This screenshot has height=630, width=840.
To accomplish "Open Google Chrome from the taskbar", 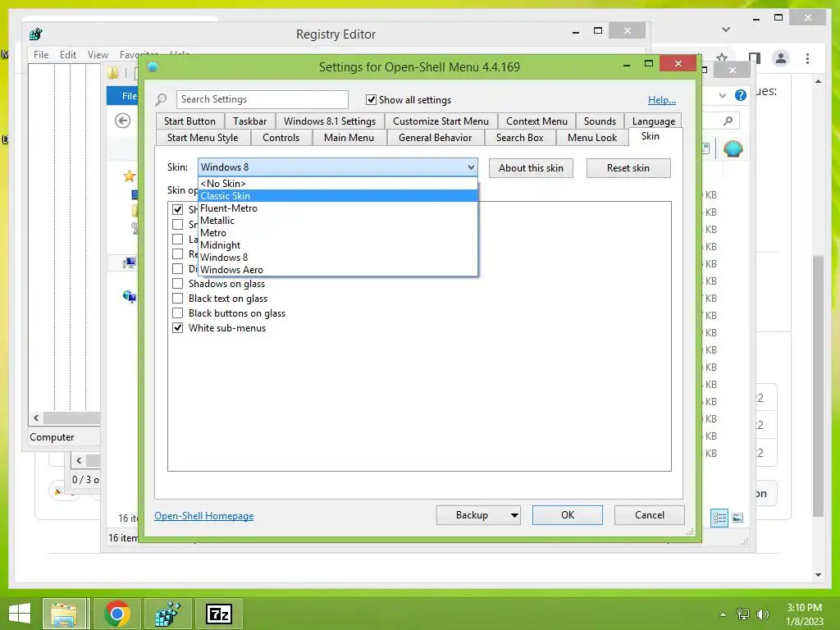I will 117,614.
